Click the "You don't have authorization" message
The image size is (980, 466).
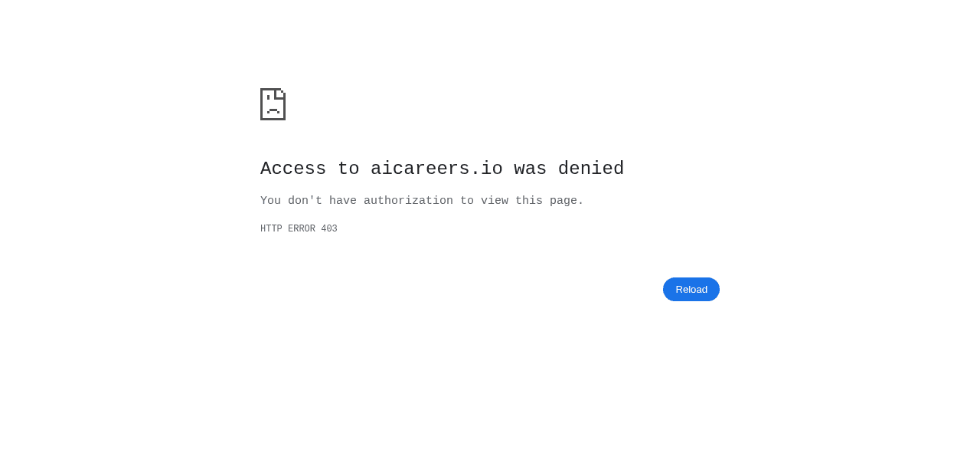(x=422, y=201)
